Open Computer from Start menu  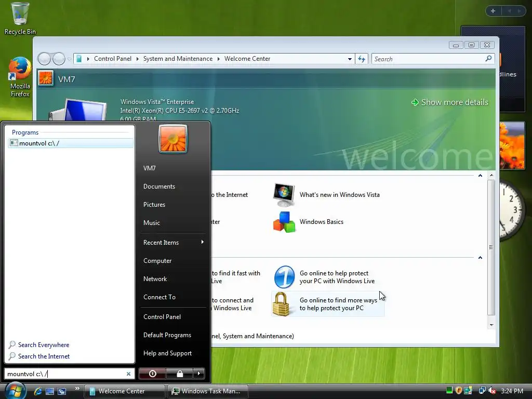157,261
